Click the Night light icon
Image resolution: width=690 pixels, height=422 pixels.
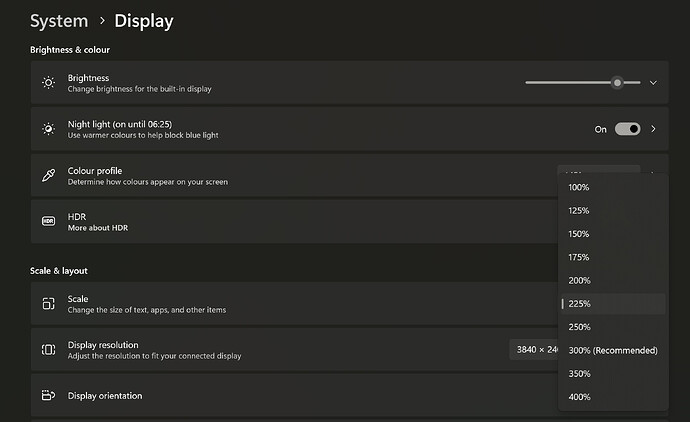(48, 129)
